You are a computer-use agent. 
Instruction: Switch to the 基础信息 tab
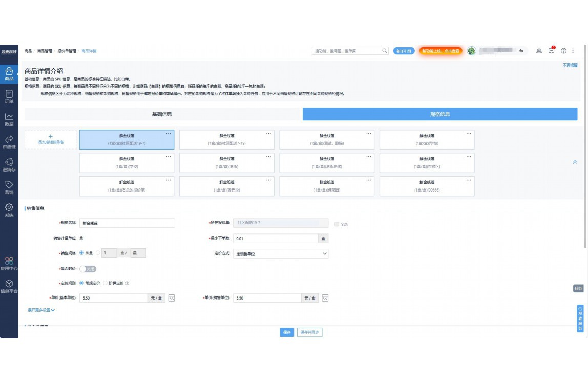(x=162, y=114)
